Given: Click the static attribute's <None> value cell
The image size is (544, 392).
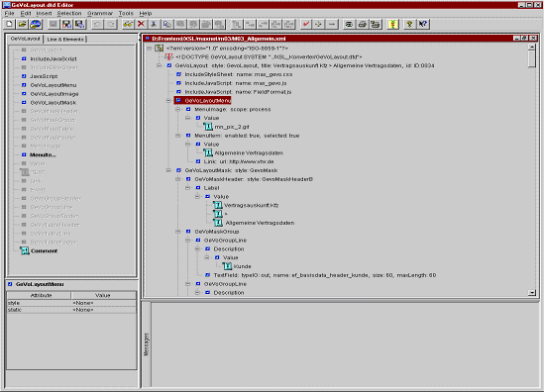Looking at the screenshot, I should [103, 310].
